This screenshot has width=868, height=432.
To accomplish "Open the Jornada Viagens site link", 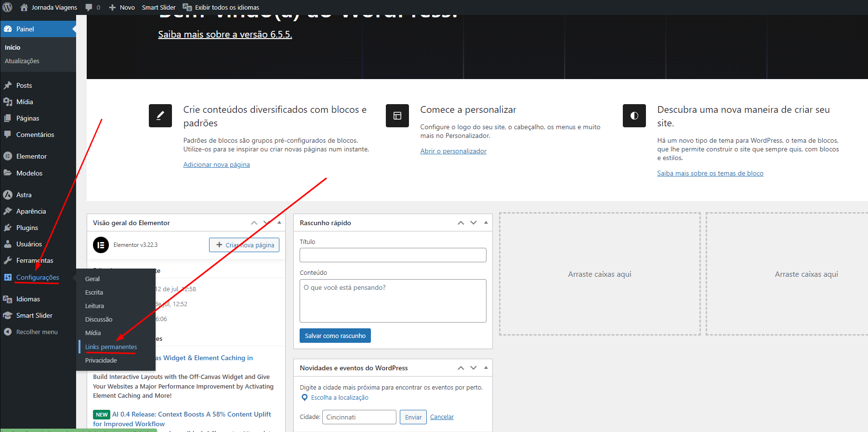I will 49,7.
